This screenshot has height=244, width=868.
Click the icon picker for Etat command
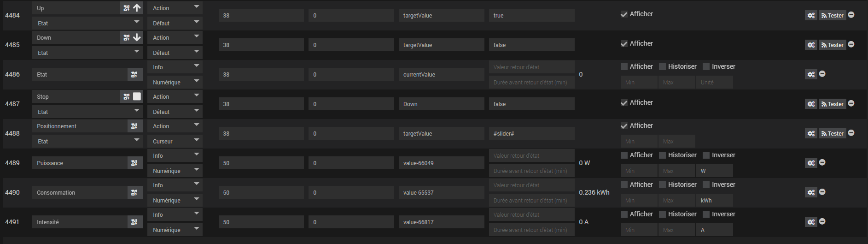point(134,75)
